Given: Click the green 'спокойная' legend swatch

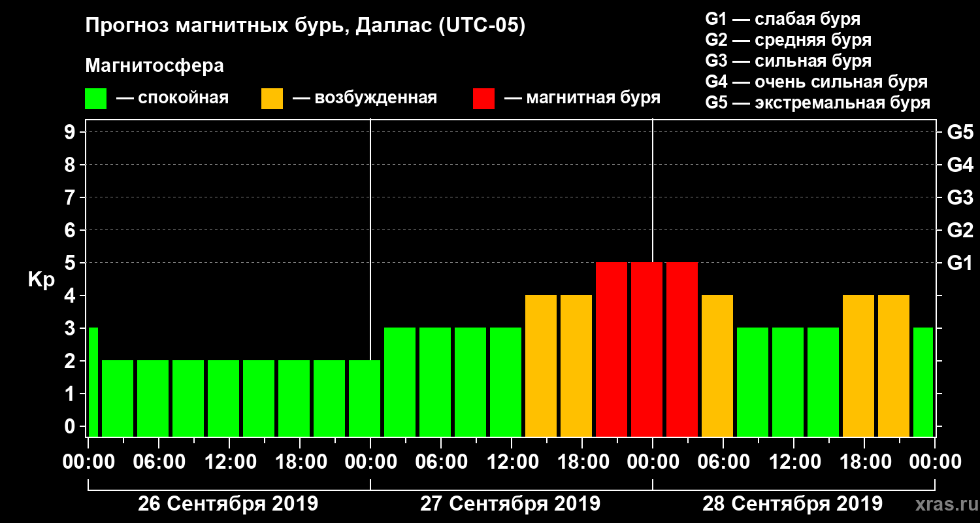Looking at the screenshot, I should tap(95, 98).
